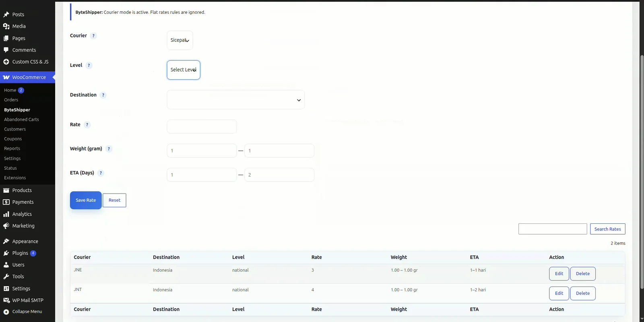Delete the JNT rate row

pos(583,293)
